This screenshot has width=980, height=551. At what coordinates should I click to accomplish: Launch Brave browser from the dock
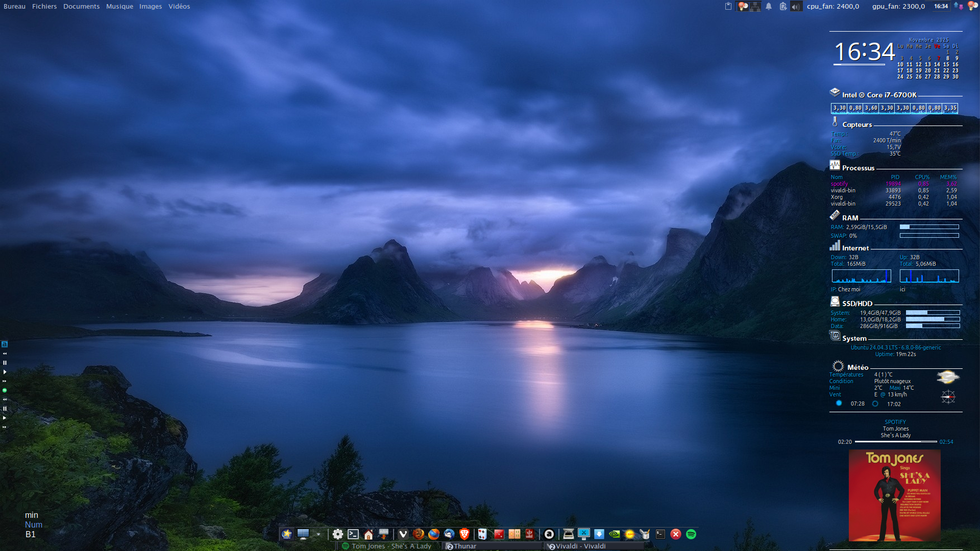[x=464, y=534]
